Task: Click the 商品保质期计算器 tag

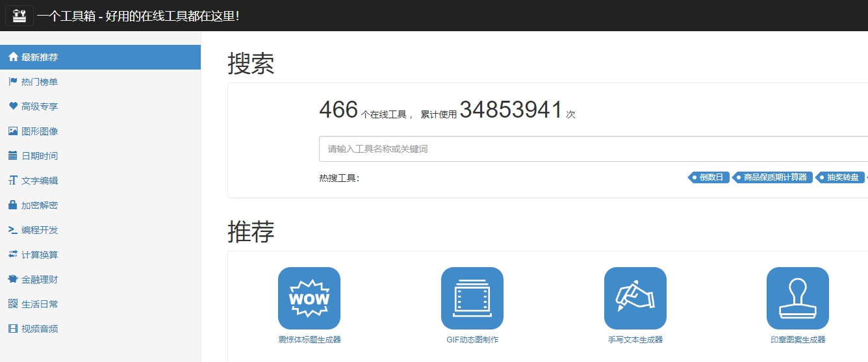Action: point(774,177)
